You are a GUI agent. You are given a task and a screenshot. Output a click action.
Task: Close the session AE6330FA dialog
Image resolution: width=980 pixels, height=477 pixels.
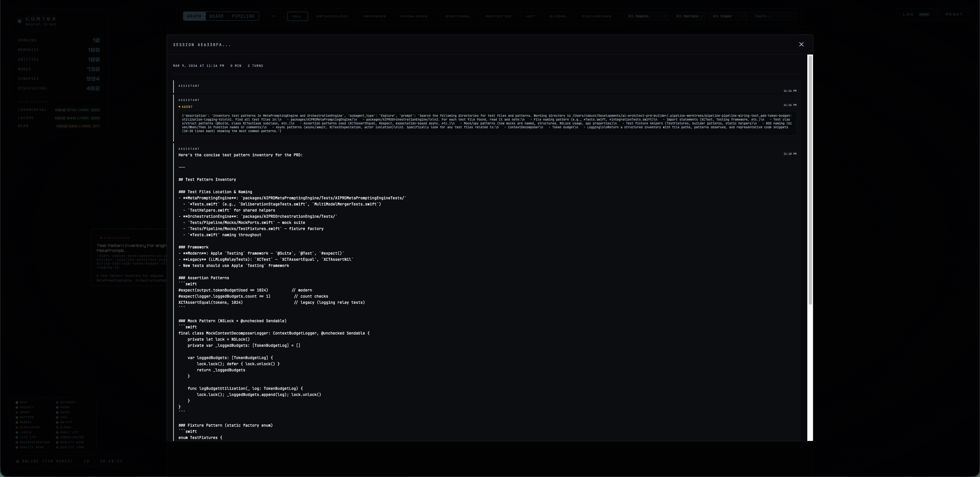[801, 45]
